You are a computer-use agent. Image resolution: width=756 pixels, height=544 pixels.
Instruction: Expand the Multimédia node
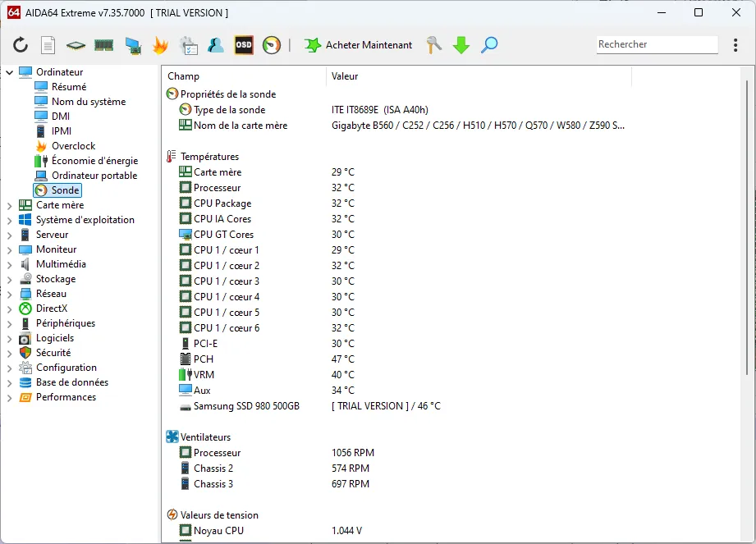10,264
